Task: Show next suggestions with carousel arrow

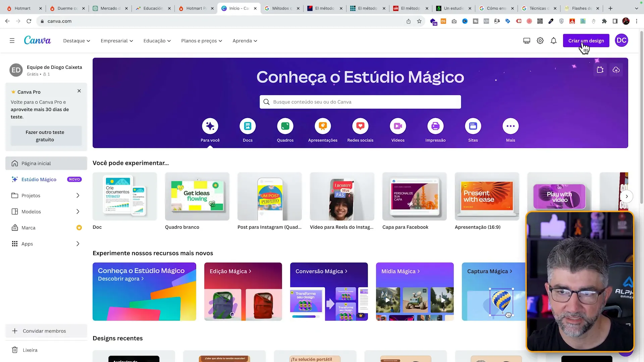Action: 627,196
